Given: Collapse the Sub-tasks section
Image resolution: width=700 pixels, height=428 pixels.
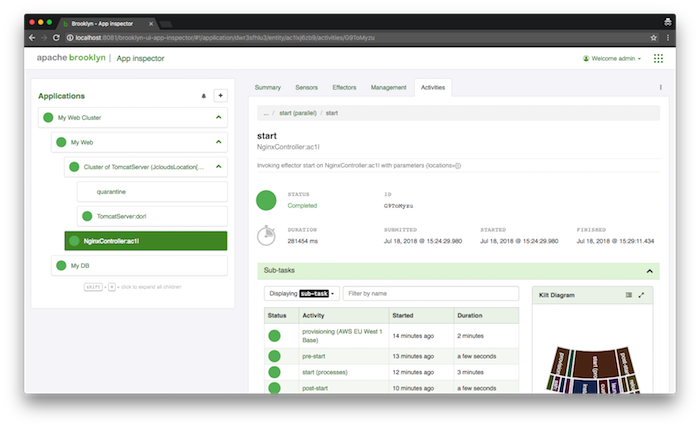Looking at the screenshot, I should click(649, 270).
